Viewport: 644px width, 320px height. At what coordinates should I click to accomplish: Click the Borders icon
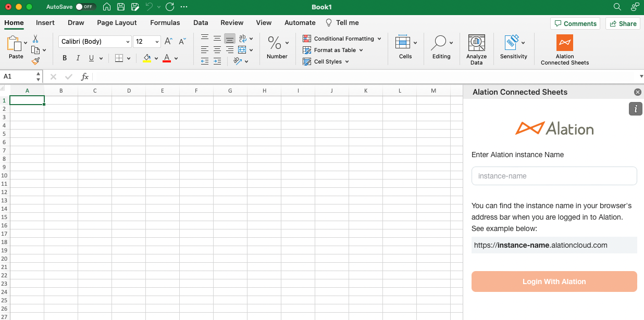pyautogui.click(x=119, y=58)
